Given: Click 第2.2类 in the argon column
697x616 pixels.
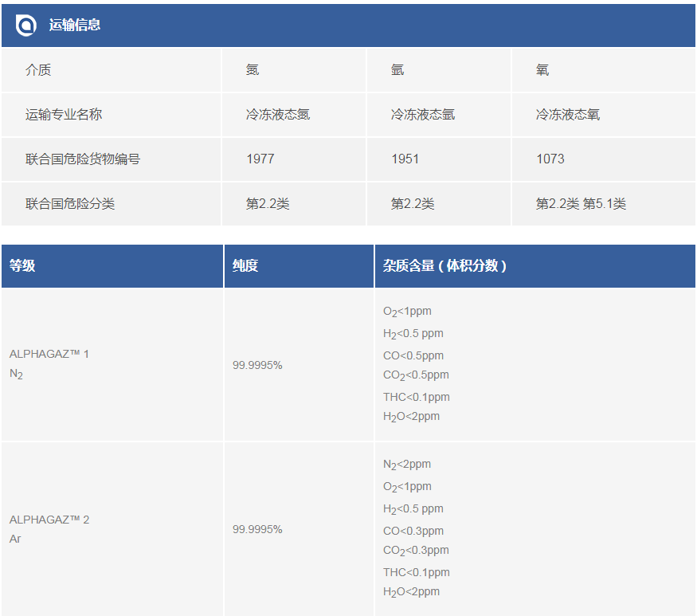Looking at the screenshot, I should pyautogui.click(x=413, y=204).
